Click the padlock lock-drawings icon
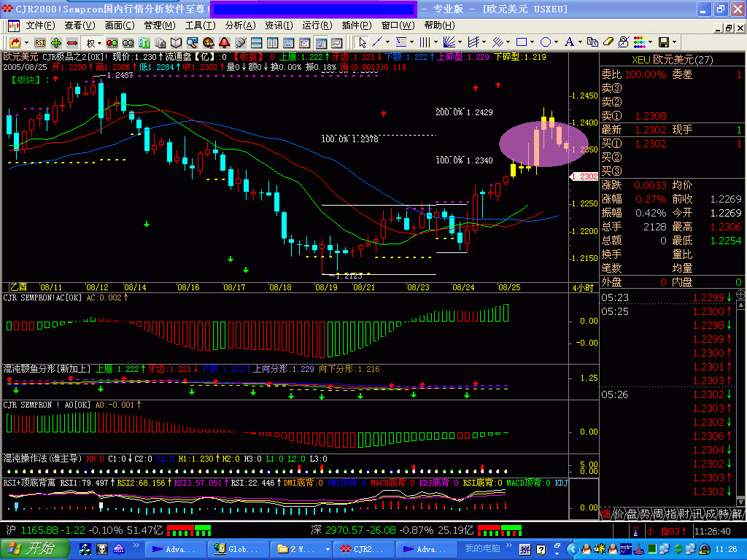747x560 pixels. pos(623,43)
